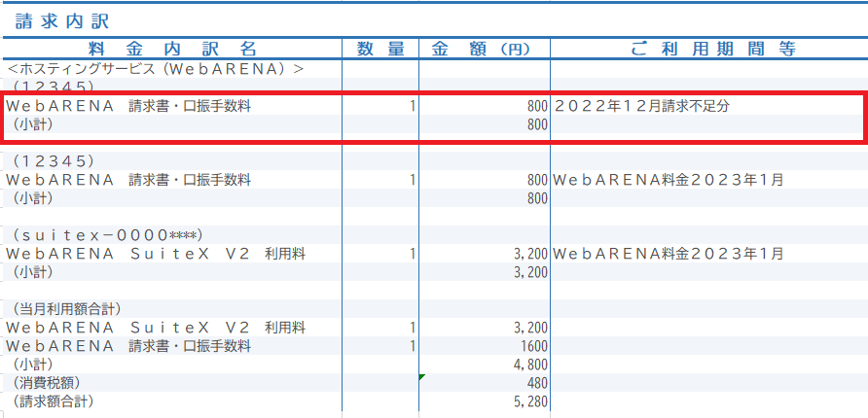Select the 請求内訳 title cell
This screenshot has width=868, height=418.
(57, 18)
